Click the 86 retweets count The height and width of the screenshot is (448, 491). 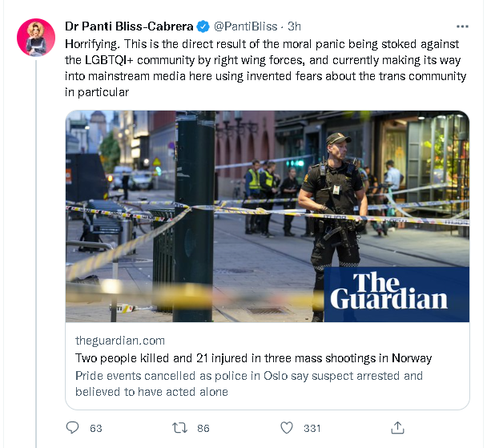[x=203, y=429]
